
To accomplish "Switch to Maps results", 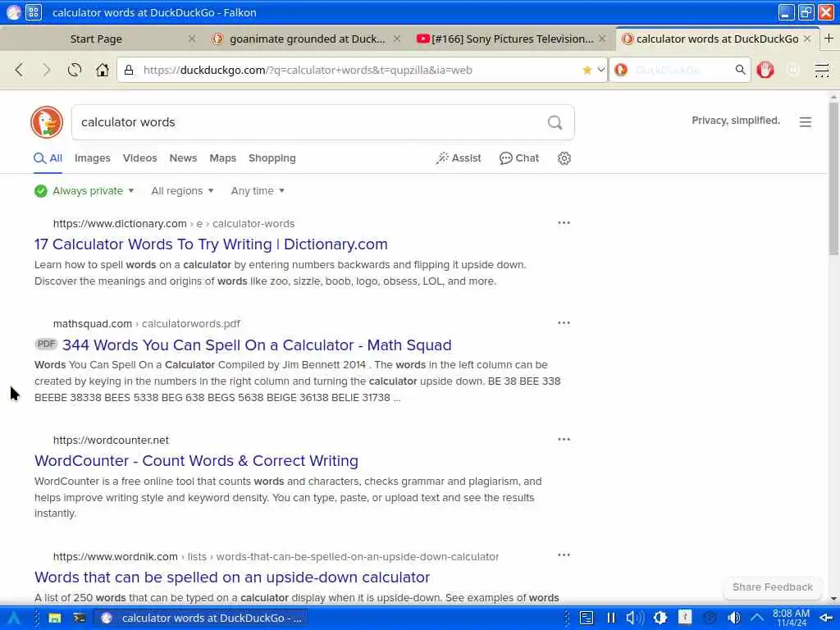I will [223, 158].
